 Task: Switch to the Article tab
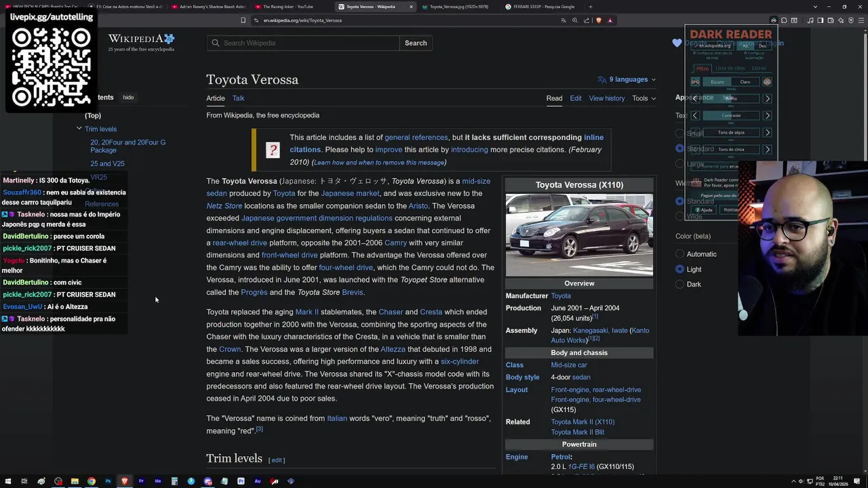tap(216, 98)
